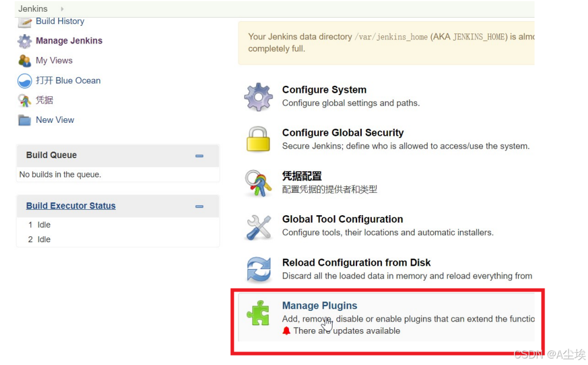The width and height of the screenshot is (588, 365).
Task: Open Reload Configuration from Disk heading
Action: pyautogui.click(x=356, y=262)
